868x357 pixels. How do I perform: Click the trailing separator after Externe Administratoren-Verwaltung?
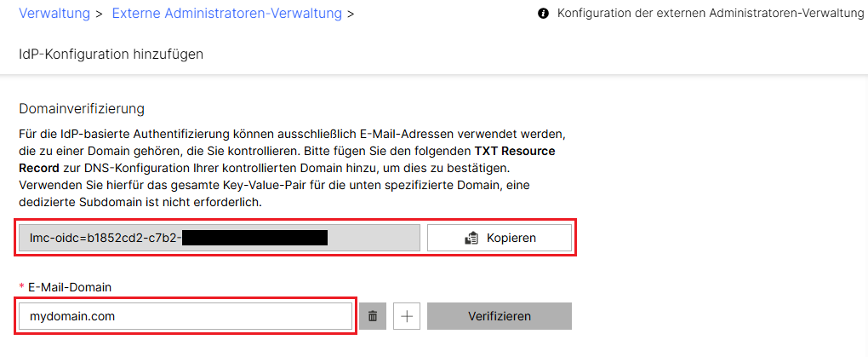pos(352,14)
